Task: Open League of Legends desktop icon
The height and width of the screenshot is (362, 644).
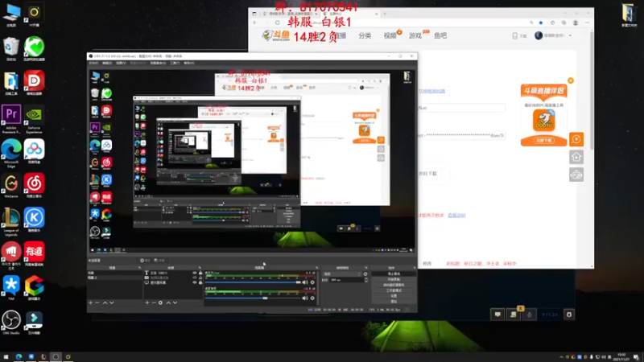Action: point(11,222)
